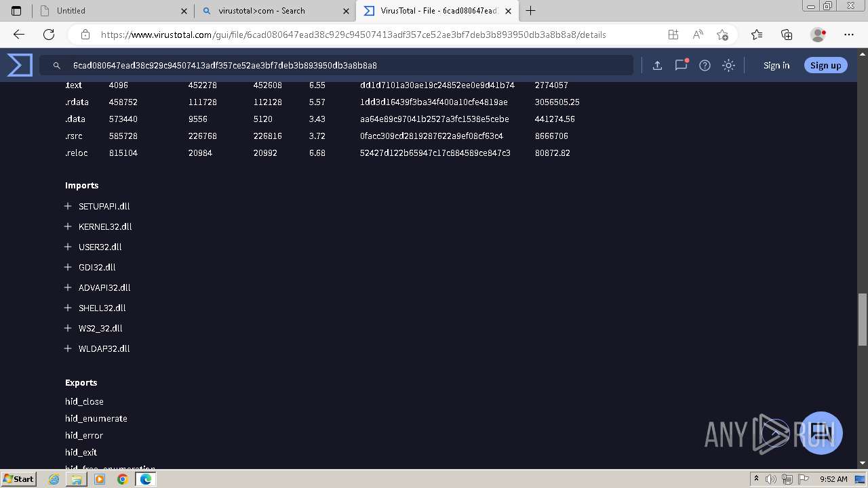The image size is (868, 488).
Task: Click the browser profile avatar
Action: point(818,35)
